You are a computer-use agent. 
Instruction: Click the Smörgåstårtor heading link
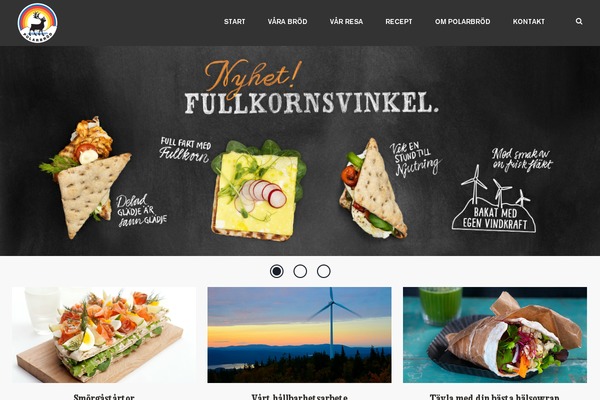104,397
